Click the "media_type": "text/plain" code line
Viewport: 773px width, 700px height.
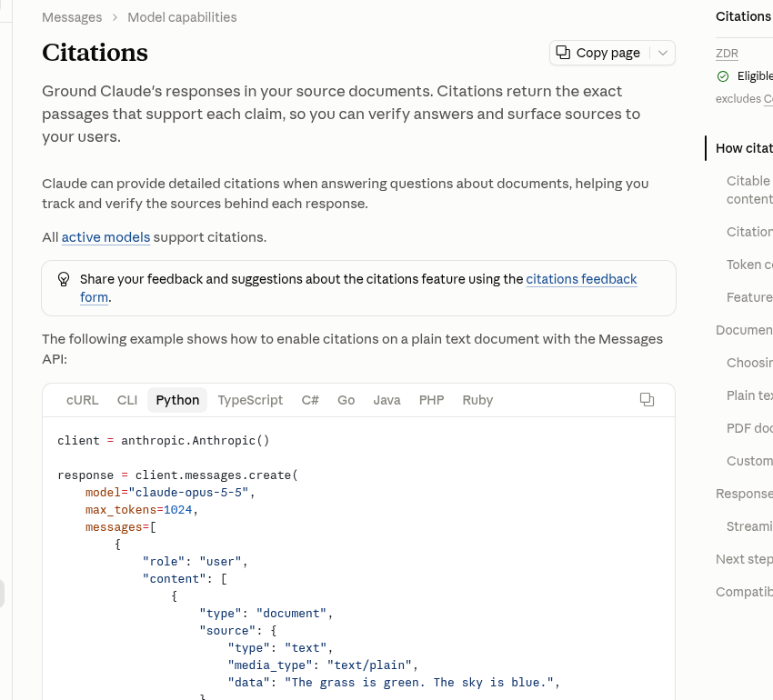tap(323, 665)
